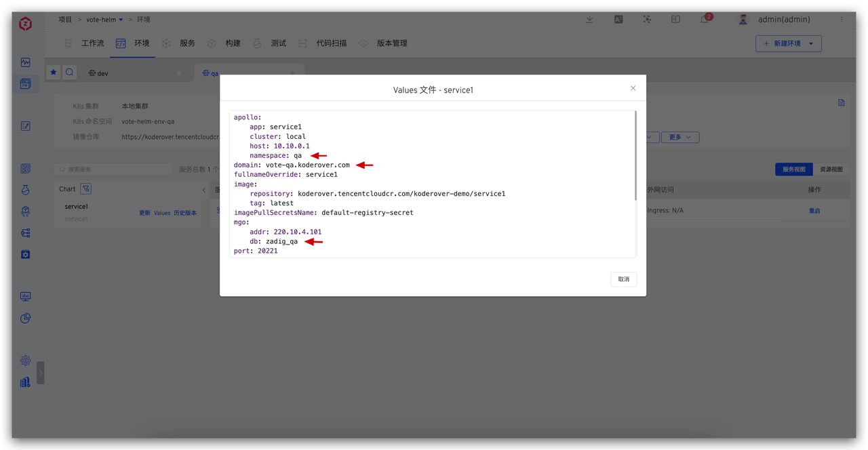The image size is (868, 450).
Task: Open the settings gear in left sidebar
Action: (x=26, y=361)
